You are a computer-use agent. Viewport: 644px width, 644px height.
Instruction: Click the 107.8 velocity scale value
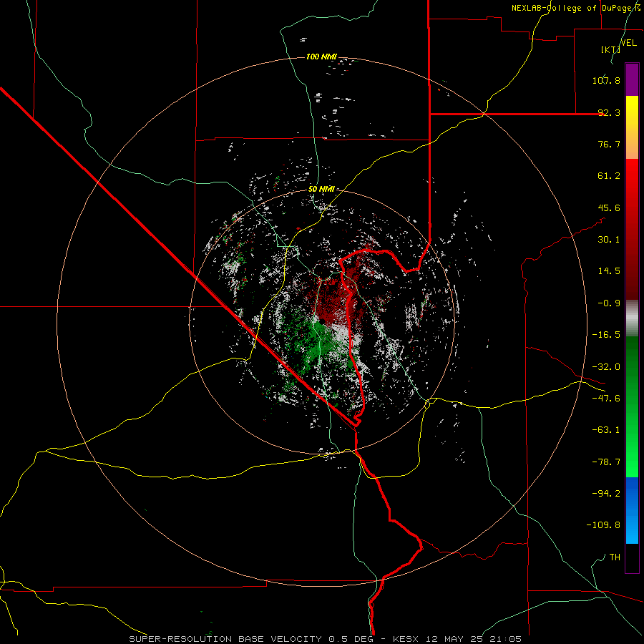[x=606, y=80]
